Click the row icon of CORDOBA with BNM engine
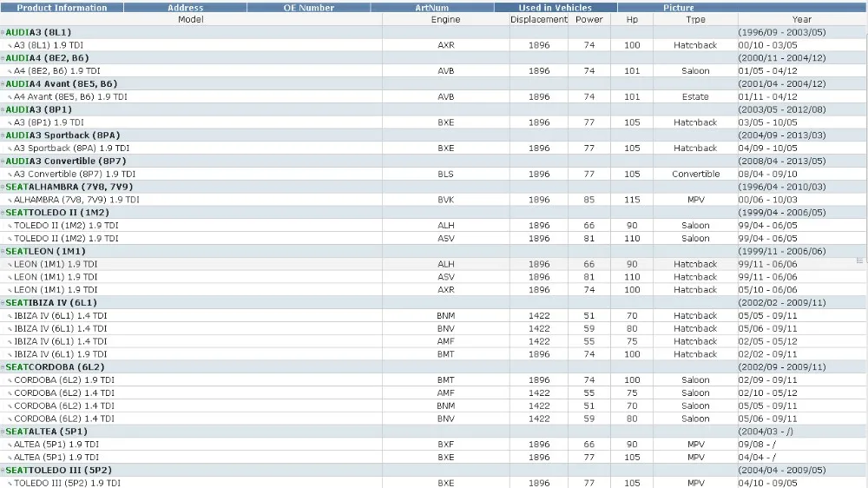The image size is (868, 488). pos(10,406)
